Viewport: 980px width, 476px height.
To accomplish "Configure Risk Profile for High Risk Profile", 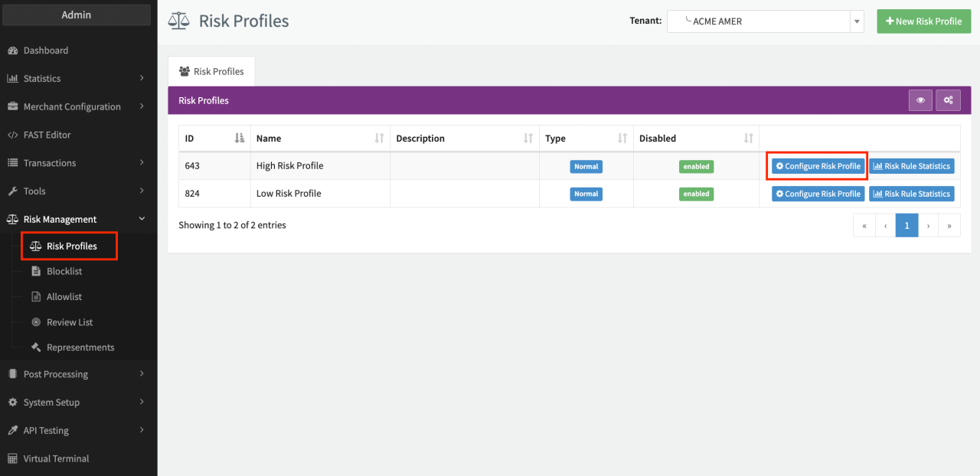I will pos(817,166).
